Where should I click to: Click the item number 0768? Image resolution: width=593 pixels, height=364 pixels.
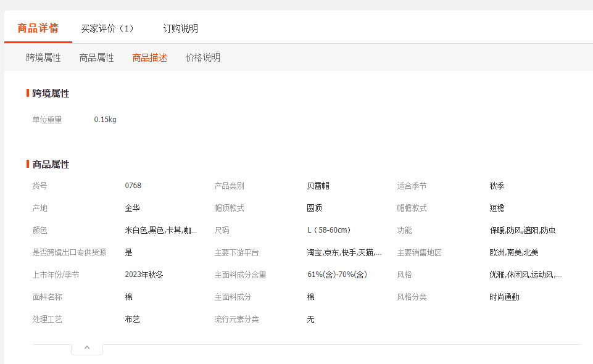click(133, 186)
